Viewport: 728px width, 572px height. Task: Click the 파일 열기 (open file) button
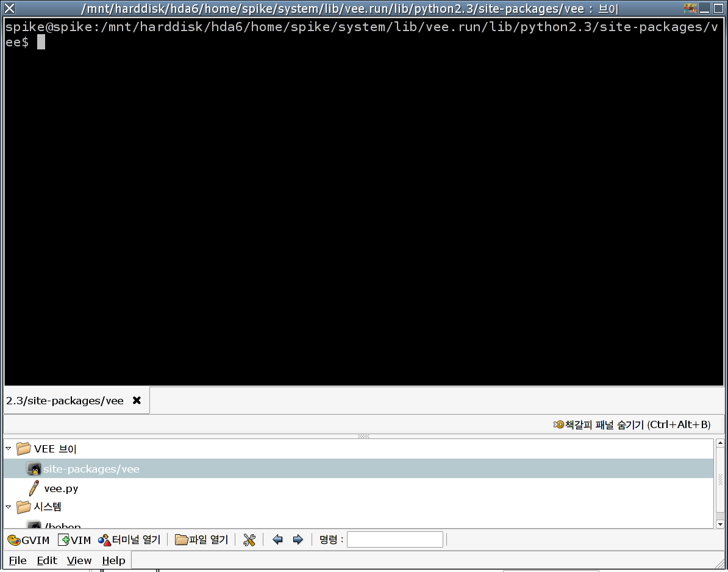tap(201, 540)
